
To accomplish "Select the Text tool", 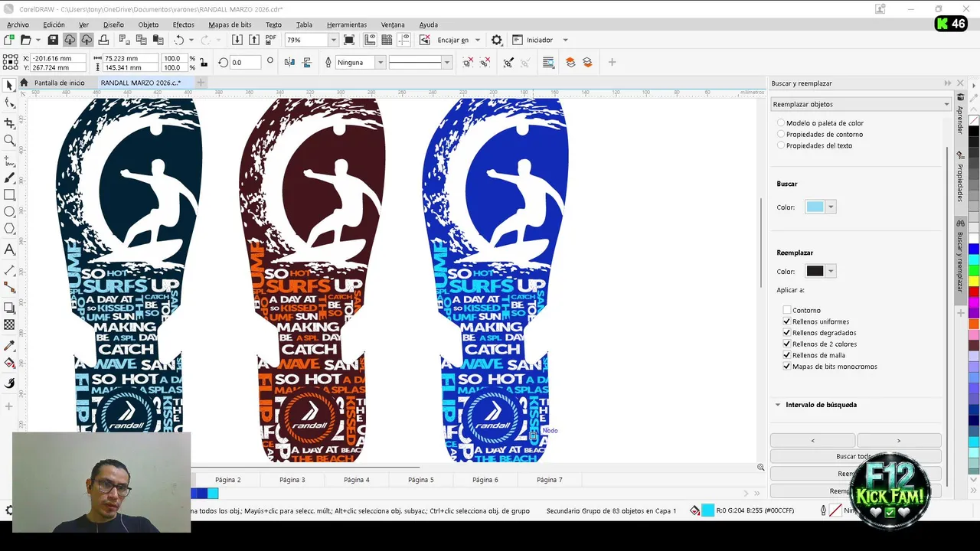I will click(x=9, y=249).
